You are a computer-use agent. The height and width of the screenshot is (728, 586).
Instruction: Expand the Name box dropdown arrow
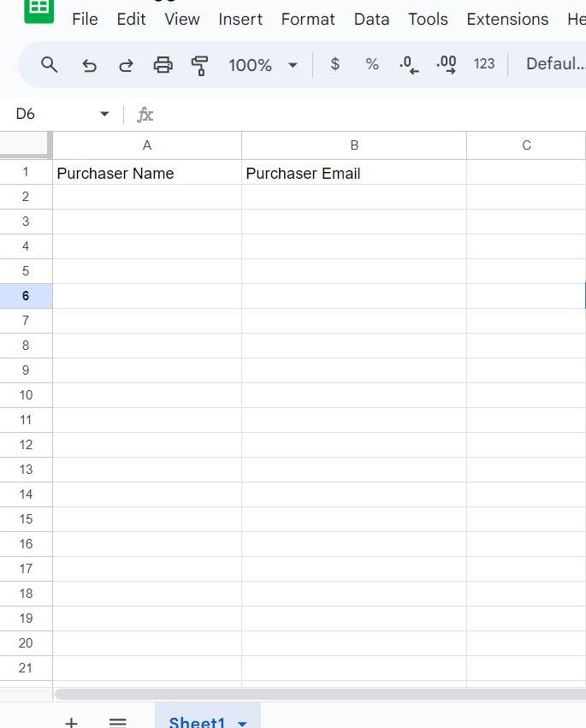[x=104, y=114]
